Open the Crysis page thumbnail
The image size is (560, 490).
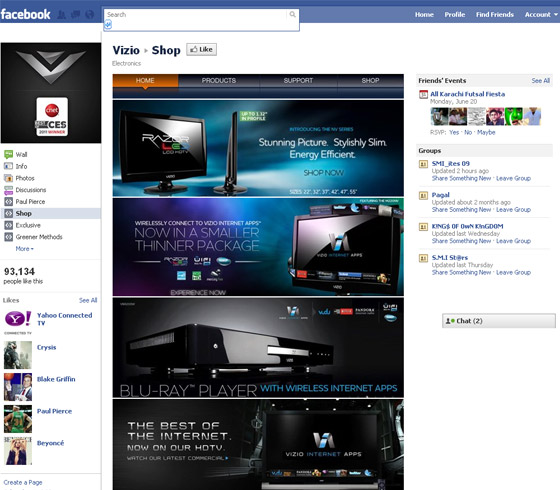point(18,355)
